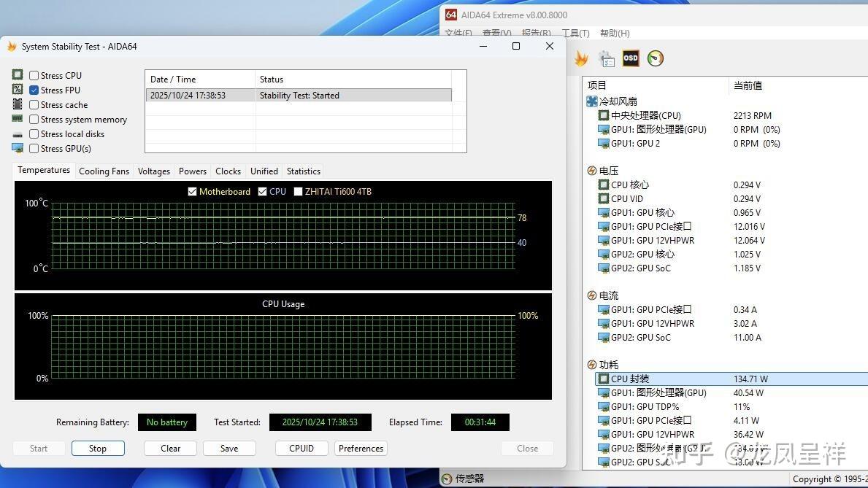Open the Statistics tab
The image size is (868, 488).
click(304, 171)
